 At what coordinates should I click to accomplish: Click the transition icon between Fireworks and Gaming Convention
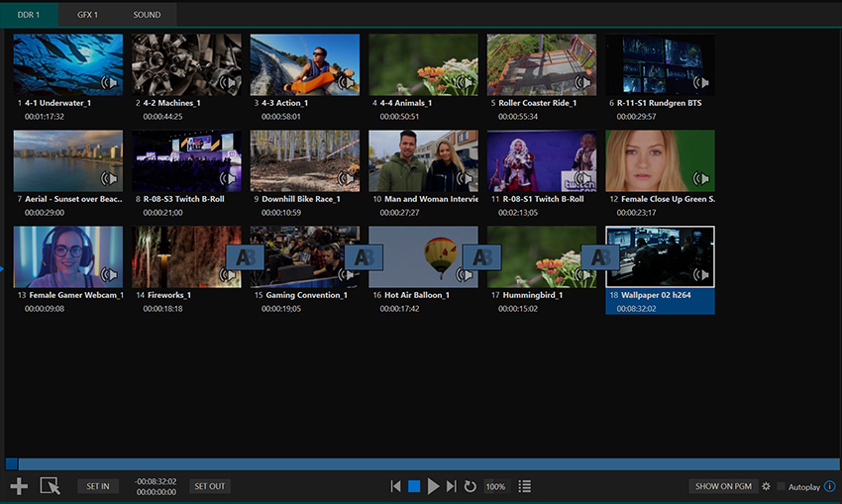click(245, 257)
